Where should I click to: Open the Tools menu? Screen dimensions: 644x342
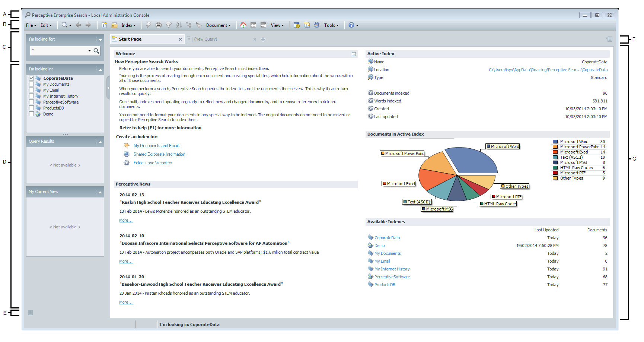[331, 25]
